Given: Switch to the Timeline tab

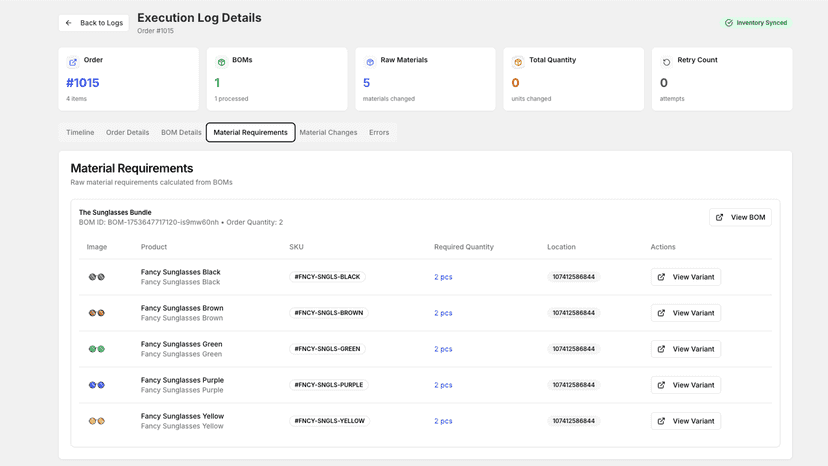Looking at the screenshot, I should point(80,133).
